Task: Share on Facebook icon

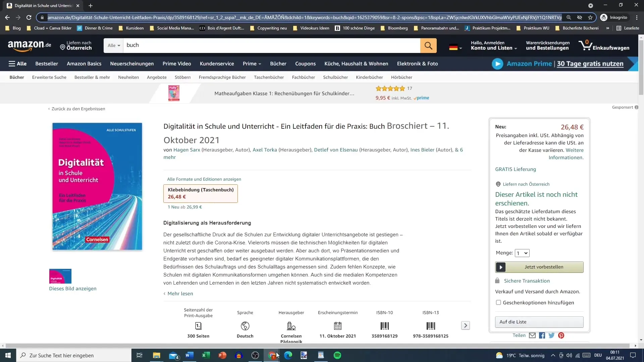Action: pyautogui.click(x=542, y=336)
